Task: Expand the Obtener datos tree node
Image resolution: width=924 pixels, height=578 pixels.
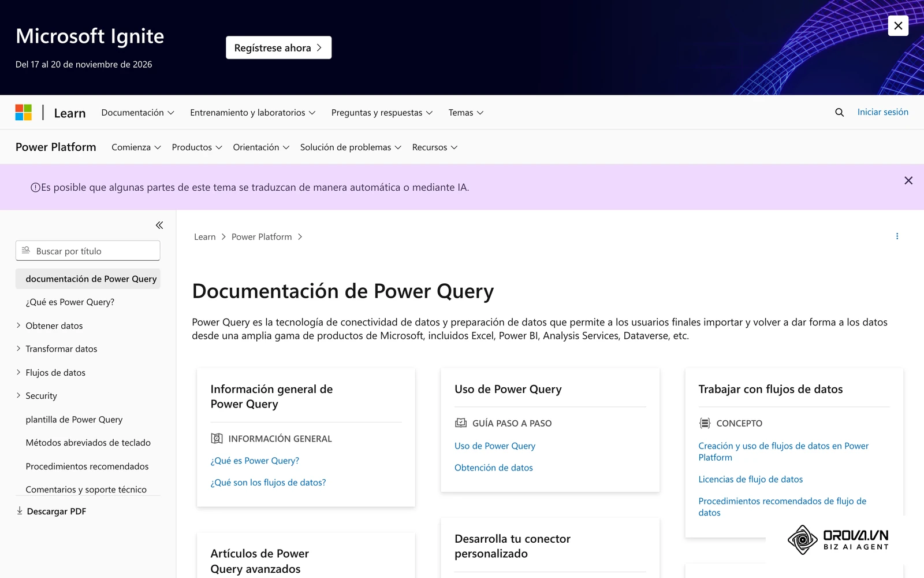Action: [x=18, y=325]
